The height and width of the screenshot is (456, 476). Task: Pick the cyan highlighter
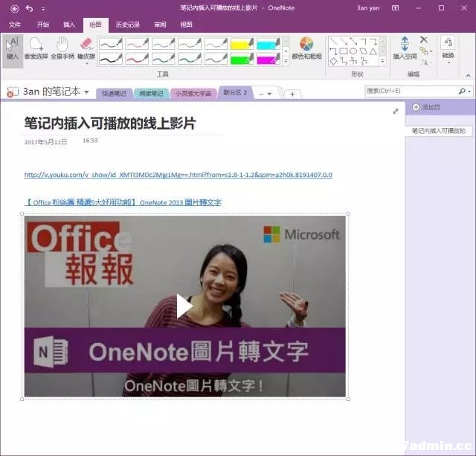(x=268, y=44)
